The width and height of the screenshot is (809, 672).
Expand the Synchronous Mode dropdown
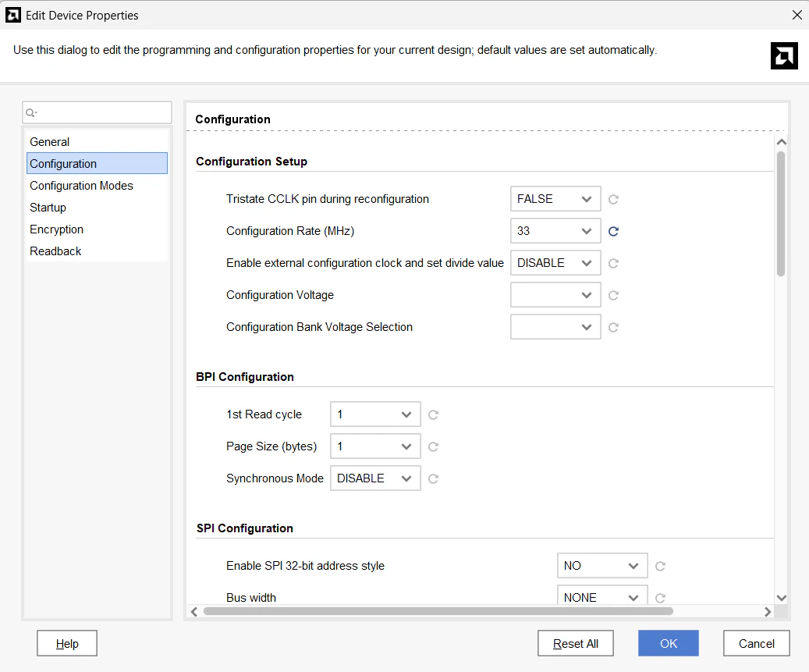click(375, 478)
